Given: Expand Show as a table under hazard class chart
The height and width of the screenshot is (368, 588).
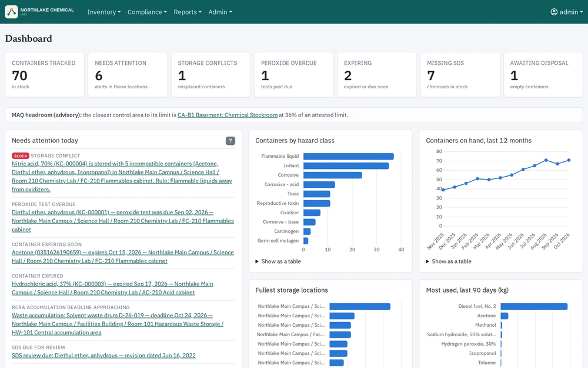Looking at the screenshot, I should [278, 261].
